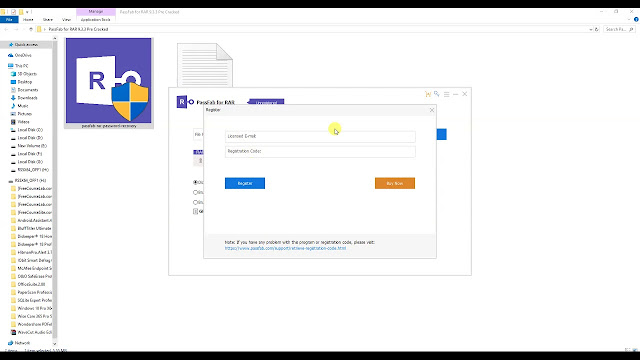The image size is (640, 360).
Task: Open the retrieve-registration-code support link
Action: click(285, 248)
